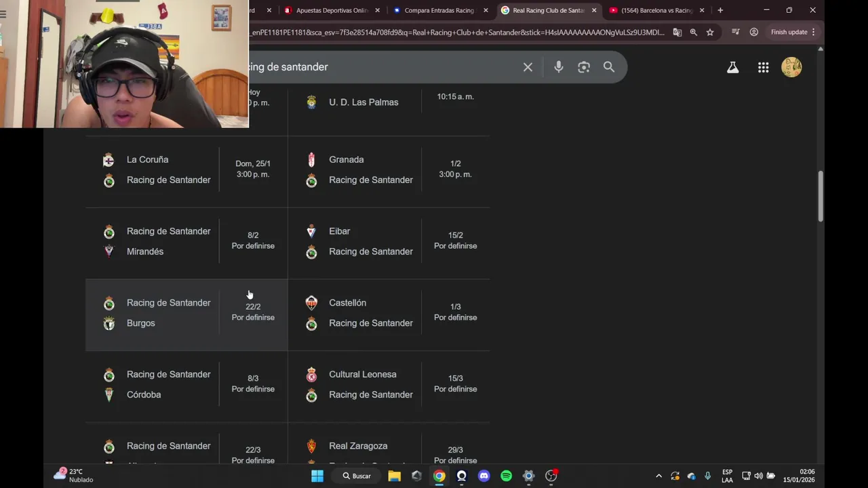Open the webcam app taskbar icon
868x488 pixels.
(462, 476)
